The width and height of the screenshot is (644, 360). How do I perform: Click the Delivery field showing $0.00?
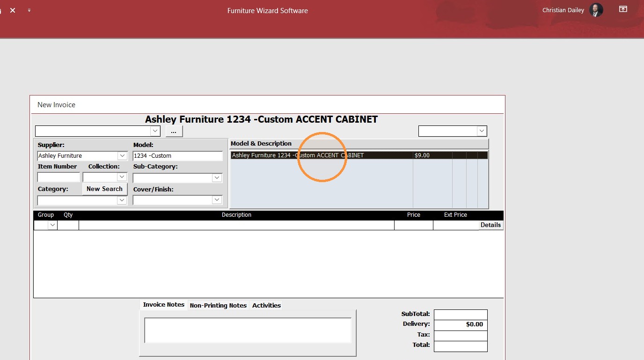[x=461, y=325]
